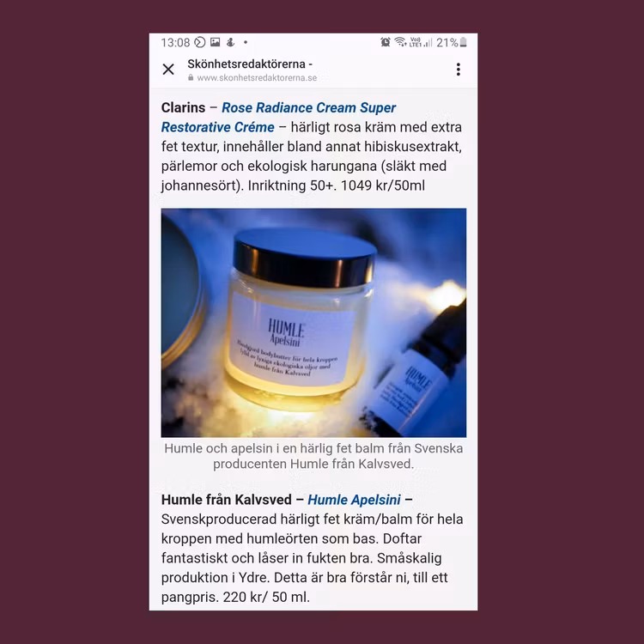Tap the small spray bottle in photo
The width and height of the screenshot is (644, 644).
point(415,374)
